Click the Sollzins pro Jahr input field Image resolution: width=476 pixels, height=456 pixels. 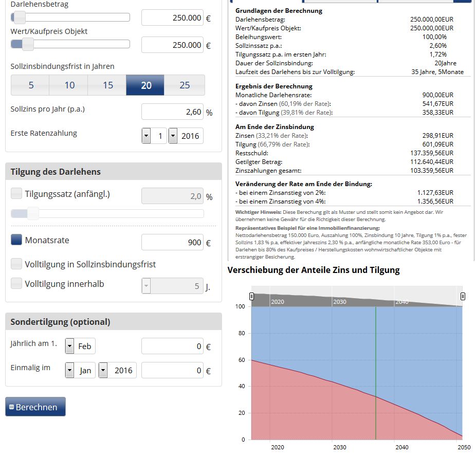click(x=172, y=112)
